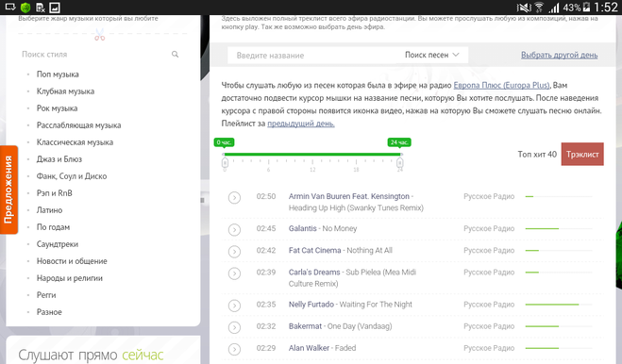The height and width of the screenshot is (364, 622).
Task: Select Фанк, Соул и Диско genre
Action: tap(72, 176)
